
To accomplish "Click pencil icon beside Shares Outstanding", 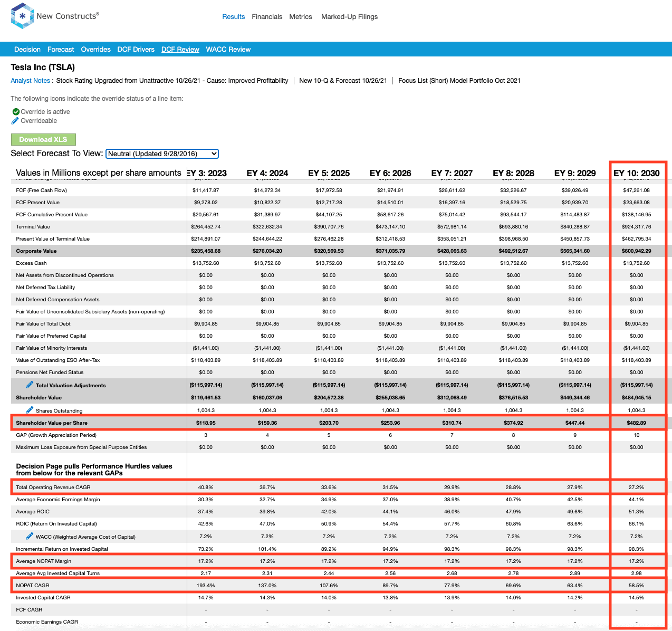I will (30, 410).
